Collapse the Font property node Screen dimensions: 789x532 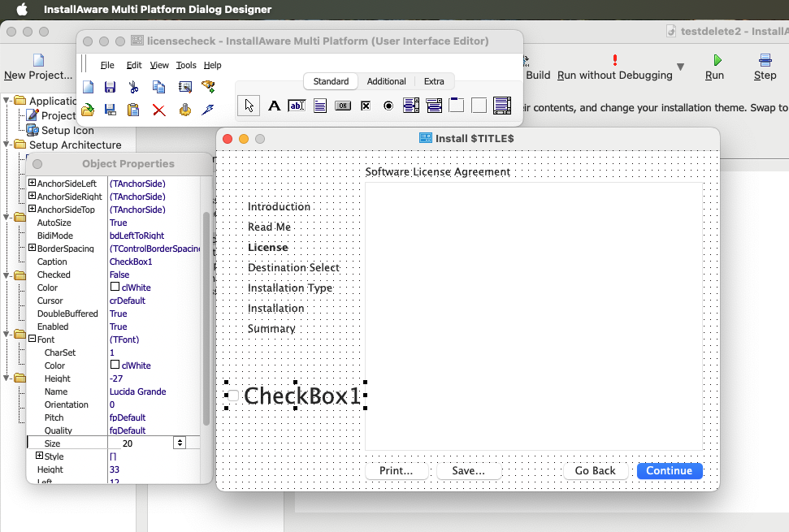tap(33, 339)
